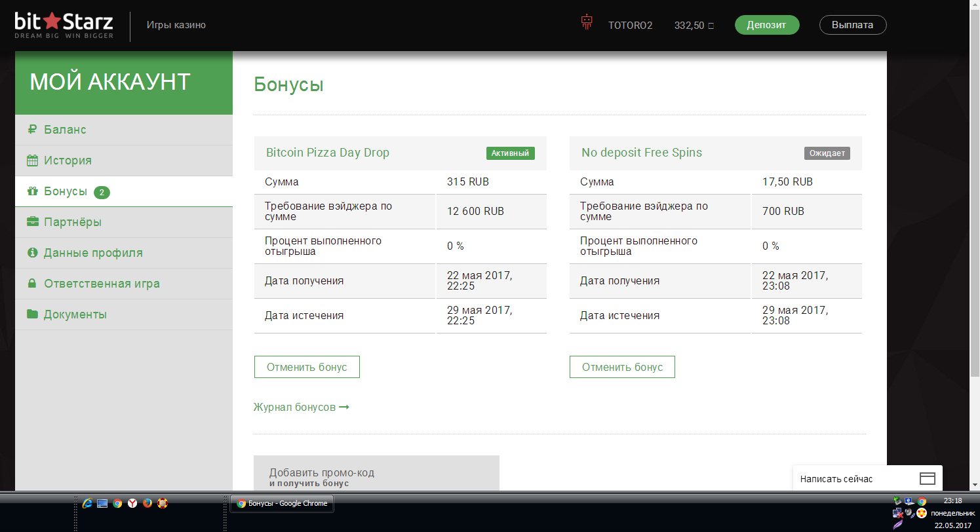Image resolution: width=980 pixels, height=532 pixels.
Task: Click the Добавить промо-код panel
Action: (376, 473)
